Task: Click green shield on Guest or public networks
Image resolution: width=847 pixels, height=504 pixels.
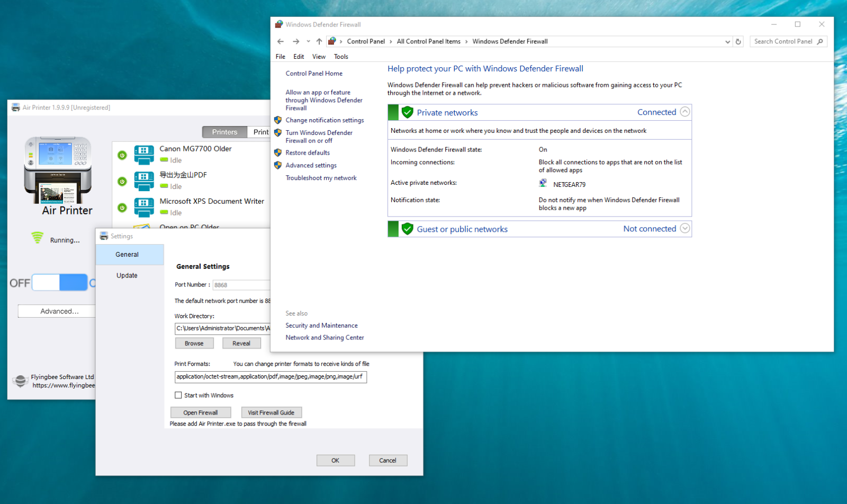Action: pyautogui.click(x=407, y=229)
